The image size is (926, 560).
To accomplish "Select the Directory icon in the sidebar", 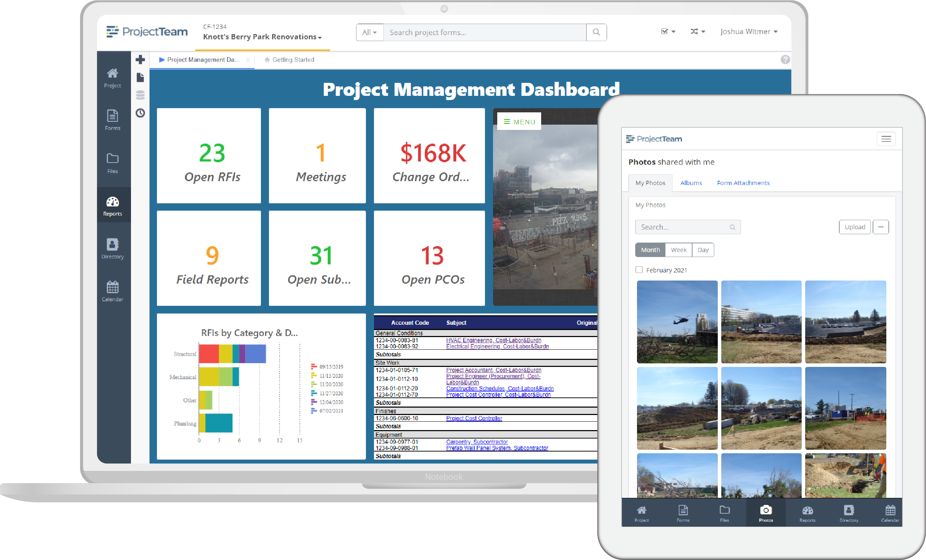I will pyautogui.click(x=112, y=247).
